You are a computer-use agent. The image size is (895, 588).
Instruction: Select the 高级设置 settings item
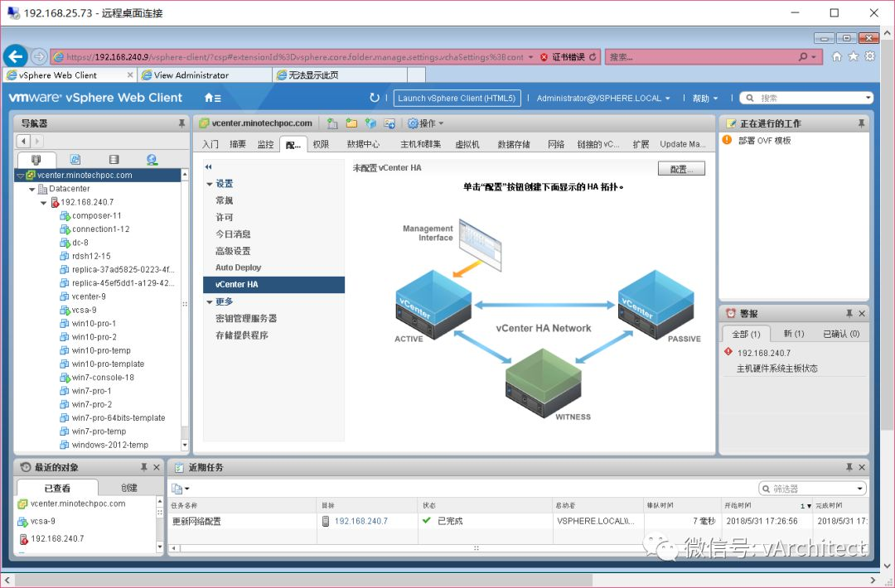[233, 251]
